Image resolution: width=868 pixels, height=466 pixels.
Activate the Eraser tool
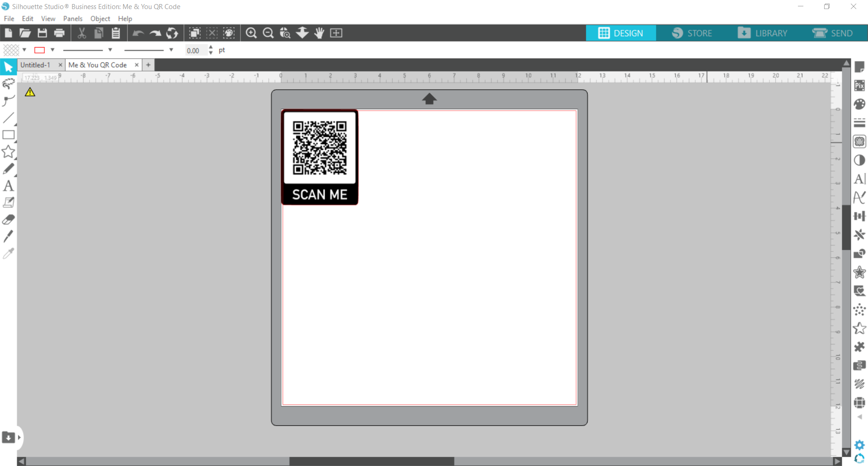pyautogui.click(x=8, y=219)
